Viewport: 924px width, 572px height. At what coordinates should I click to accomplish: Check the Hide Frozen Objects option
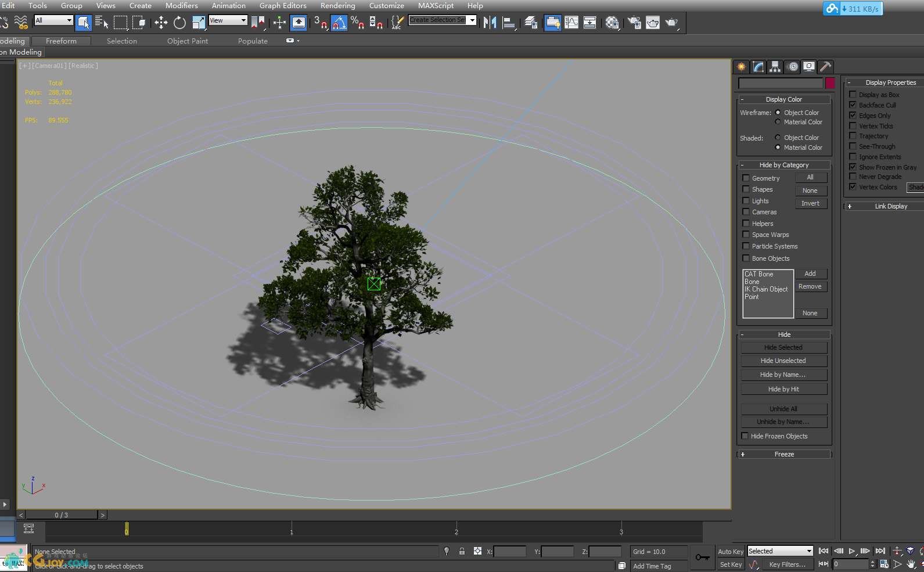coord(745,436)
